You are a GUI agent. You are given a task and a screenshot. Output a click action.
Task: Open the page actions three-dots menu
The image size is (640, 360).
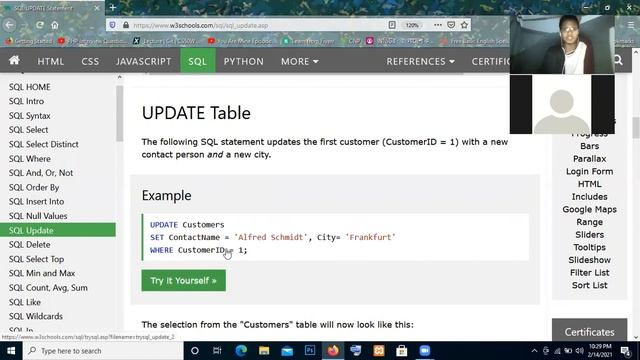(438, 25)
